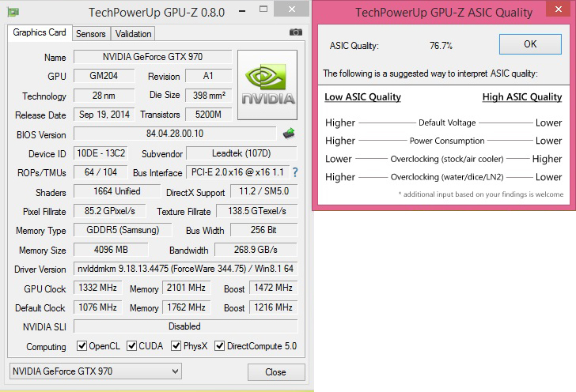Screen dimensions: 576x392
Task: Click the GPU-Z app icon in title bar
Action: pos(13,12)
